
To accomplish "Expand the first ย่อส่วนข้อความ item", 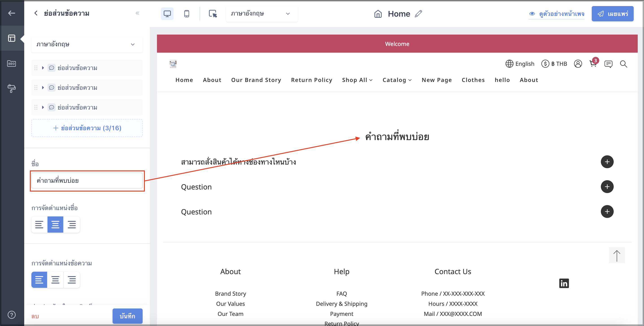I will tap(43, 68).
